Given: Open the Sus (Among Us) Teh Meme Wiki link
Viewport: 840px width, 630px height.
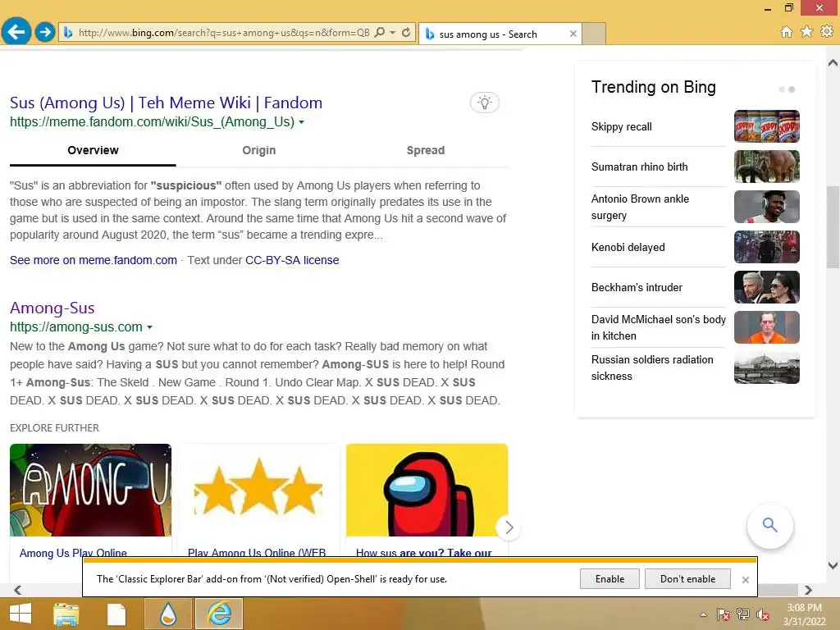Looking at the screenshot, I should tap(166, 103).
